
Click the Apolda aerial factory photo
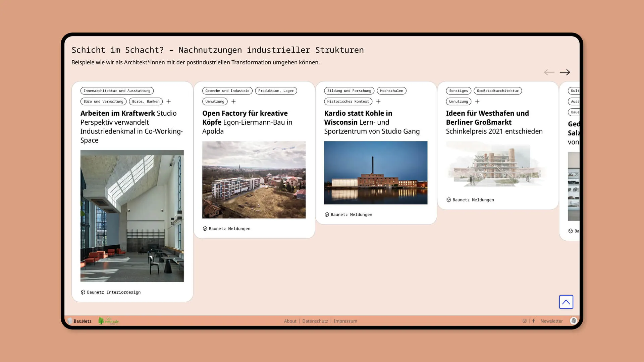[254, 180]
